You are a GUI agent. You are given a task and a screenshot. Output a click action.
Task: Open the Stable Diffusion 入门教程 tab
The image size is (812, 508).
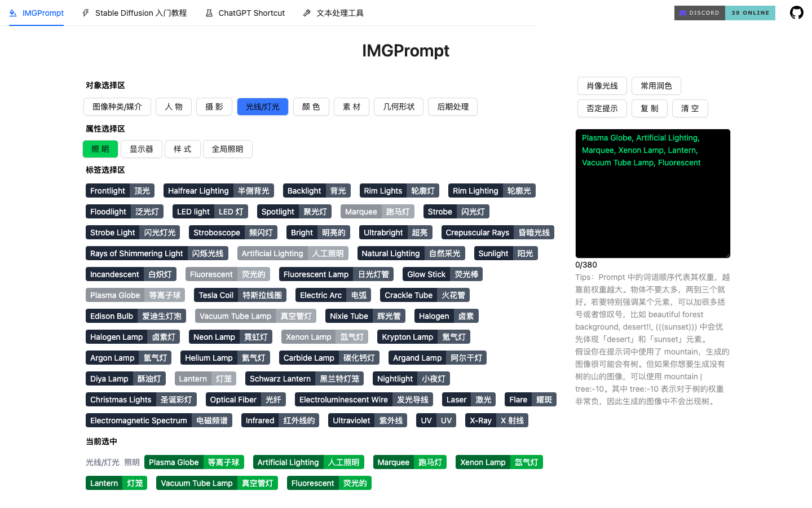pos(134,12)
